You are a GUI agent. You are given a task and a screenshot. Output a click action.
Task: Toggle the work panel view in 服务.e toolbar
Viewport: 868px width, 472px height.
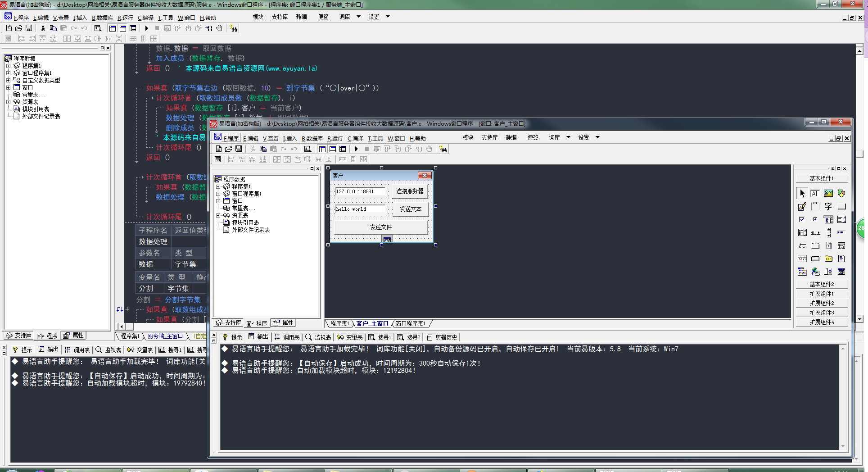113,28
